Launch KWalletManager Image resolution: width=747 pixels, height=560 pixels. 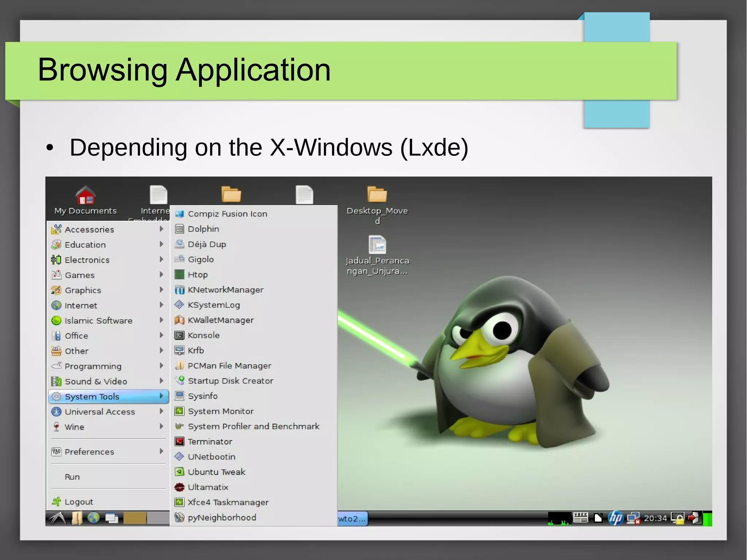[x=253, y=320]
